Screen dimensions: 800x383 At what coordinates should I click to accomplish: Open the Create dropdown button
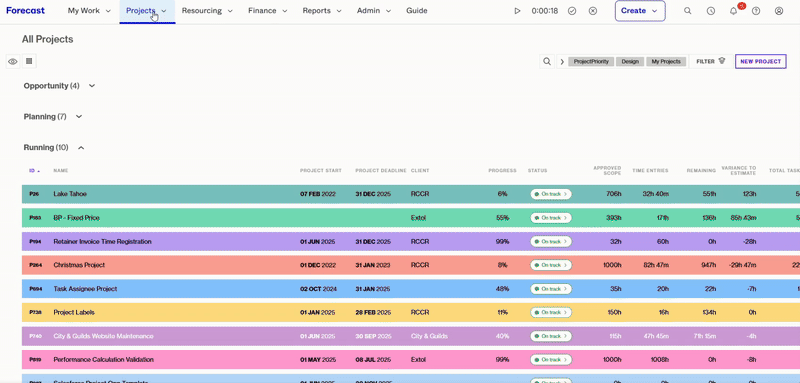tap(640, 11)
